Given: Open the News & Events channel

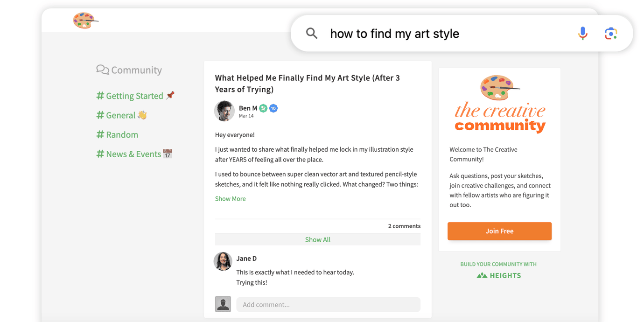Looking at the screenshot, I should pyautogui.click(x=133, y=154).
